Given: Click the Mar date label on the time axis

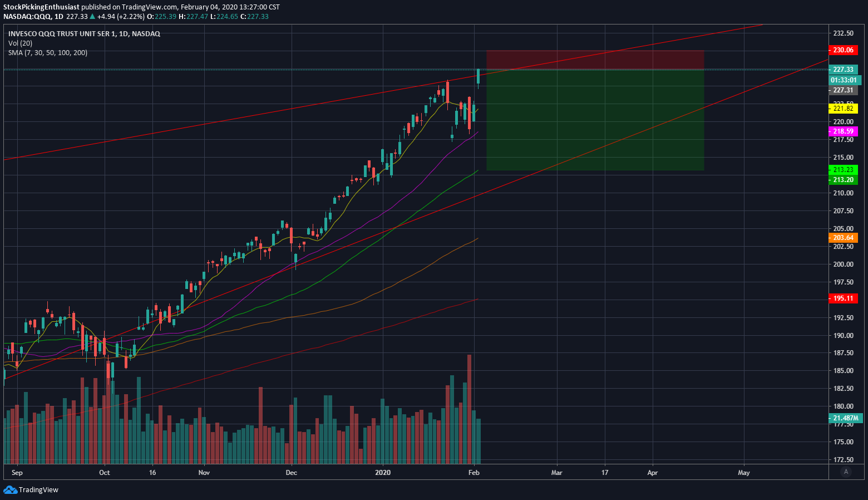Looking at the screenshot, I should click(x=556, y=473).
